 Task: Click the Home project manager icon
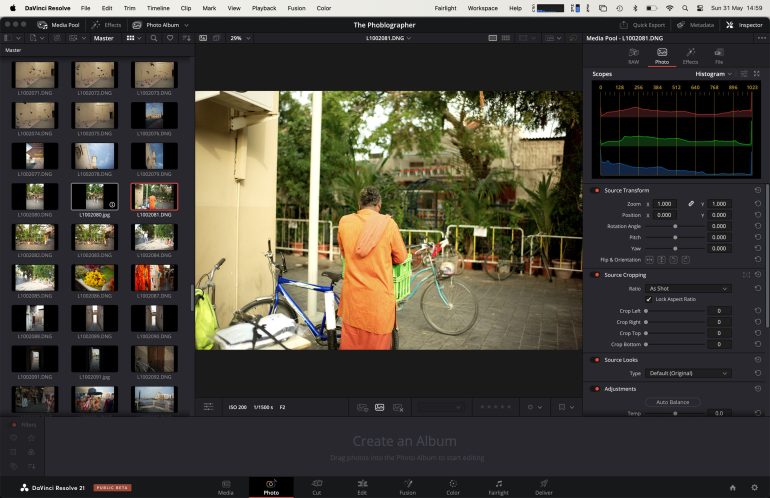[733, 488]
